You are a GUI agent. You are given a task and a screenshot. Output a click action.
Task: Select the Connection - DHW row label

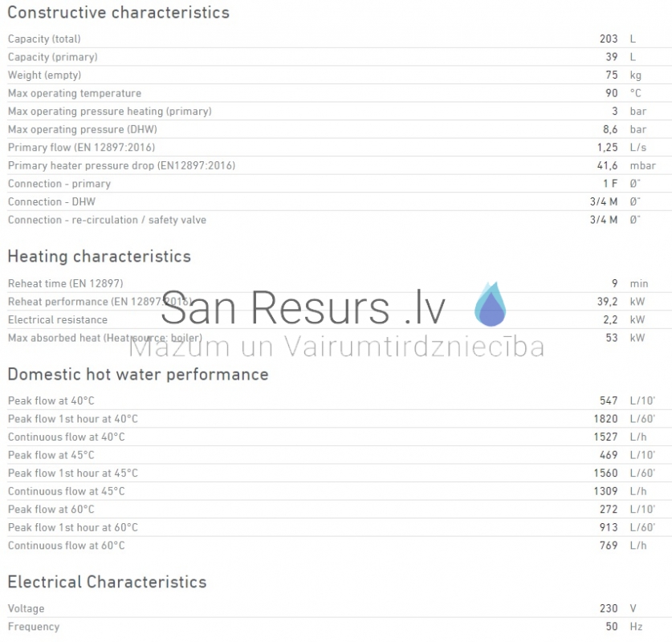point(51,201)
